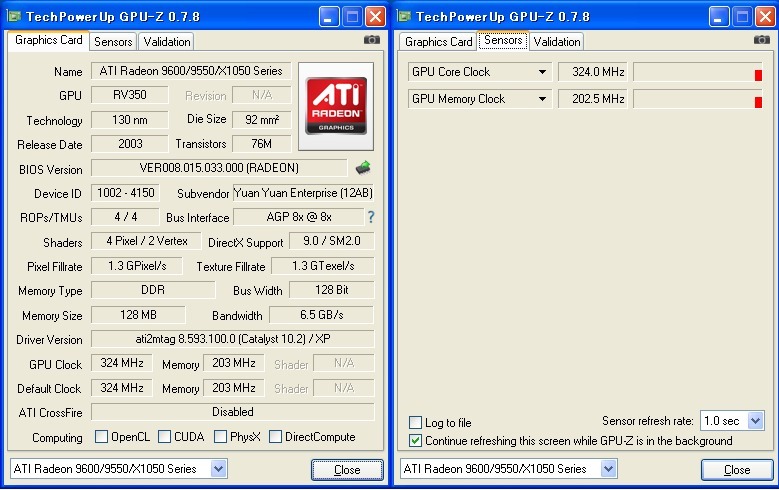
Task: Click the ATI Radeon Graphics logo
Action: tap(336, 106)
